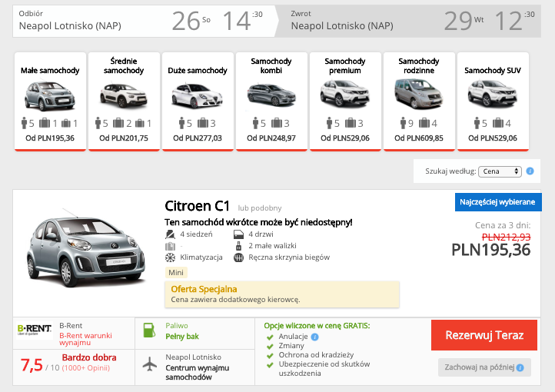Screen dimensions: 555x392
Task: Click the person icon in Małe samochody card
Action: click(24, 123)
